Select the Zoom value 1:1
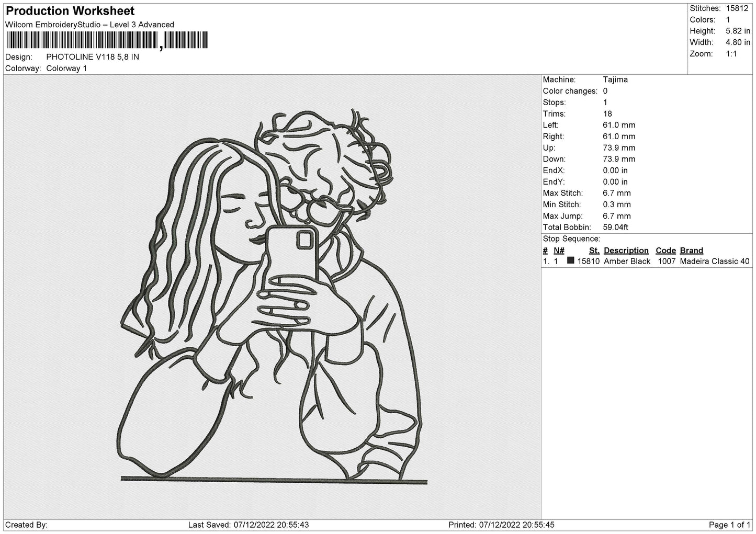This screenshot has height=534, width=756. pyautogui.click(x=731, y=54)
